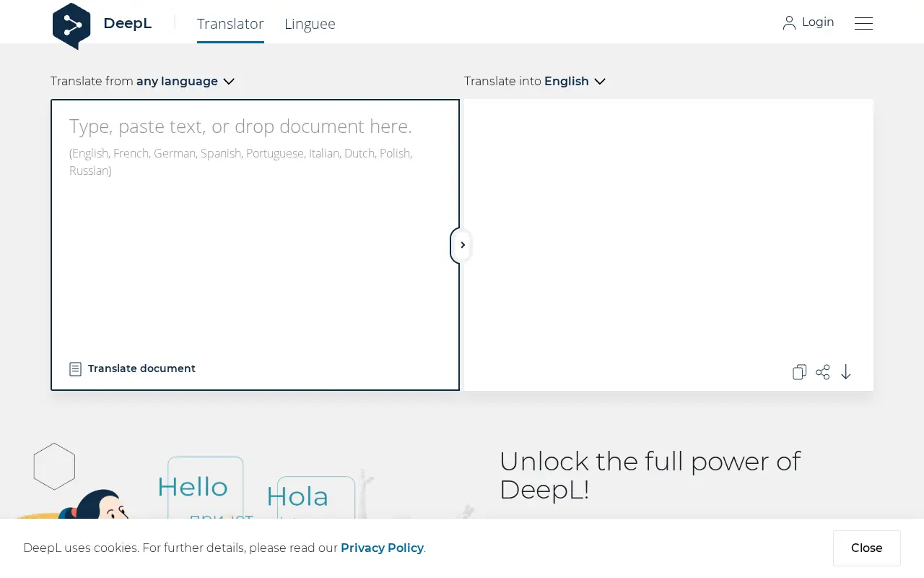Image resolution: width=924 pixels, height=578 pixels.
Task: Click the document icon beside Translate document
Action: tap(75, 369)
